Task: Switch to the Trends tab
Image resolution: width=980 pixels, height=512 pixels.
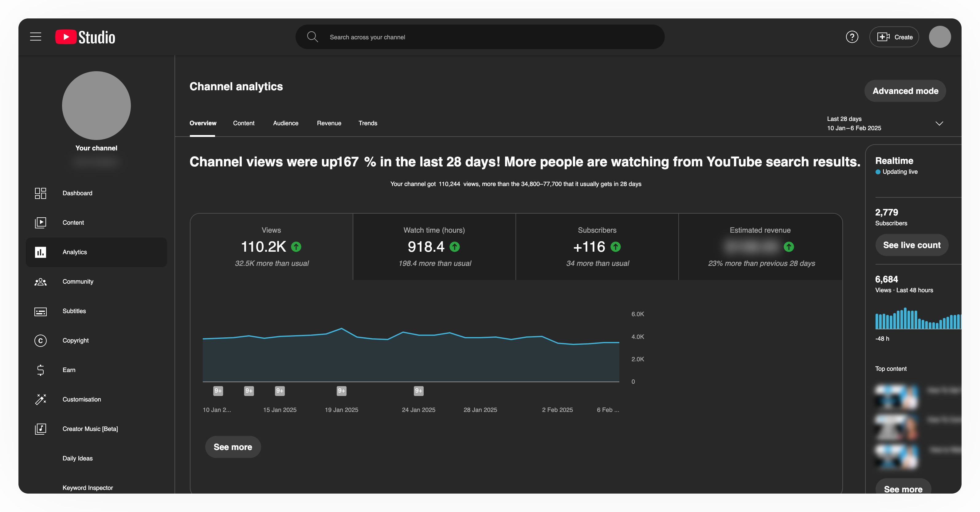Action: [x=368, y=123]
